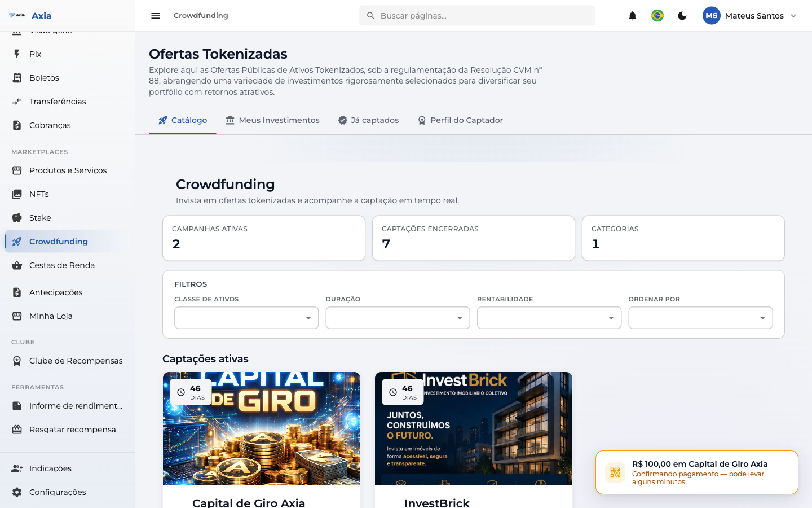The width and height of the screenshot is (812, 508).
Task: Click the Resgatar recompensa gift icon
Action: [17, 430]
